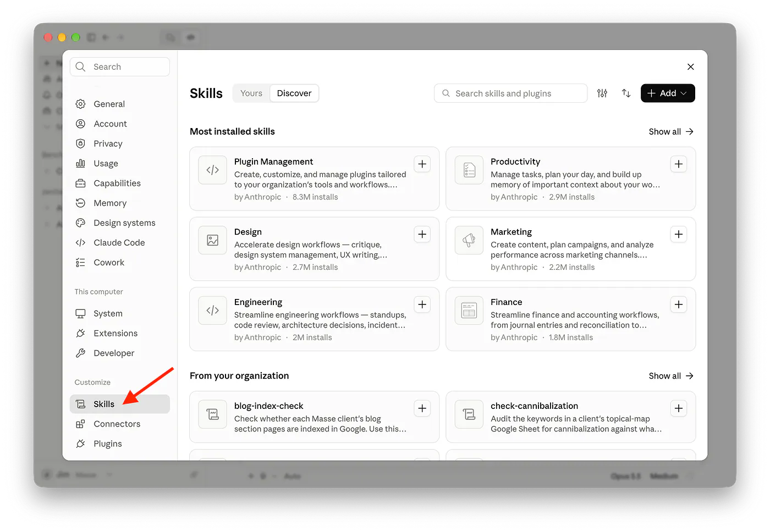Image resolution: width=770 pixels, height=532 pixels.
Task: Open the Plugin Management code icon
Action: pyautogui.click(x=213, y=170)
